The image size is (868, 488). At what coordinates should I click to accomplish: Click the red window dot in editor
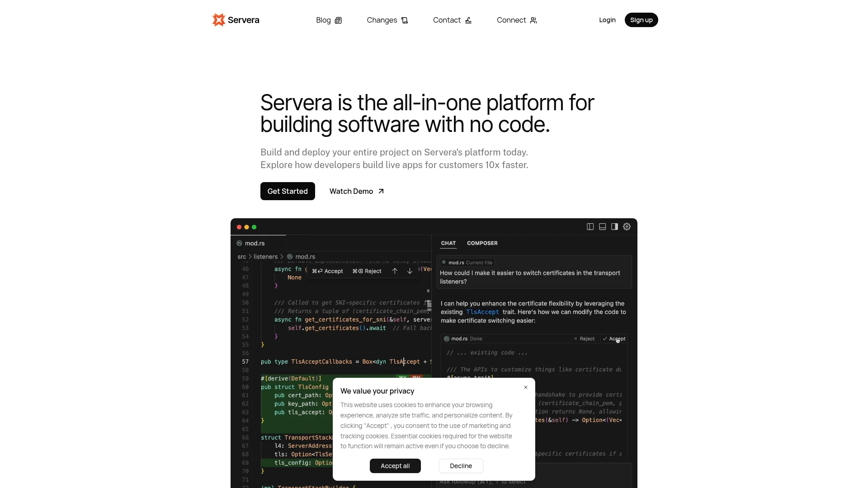click(239, 227)
